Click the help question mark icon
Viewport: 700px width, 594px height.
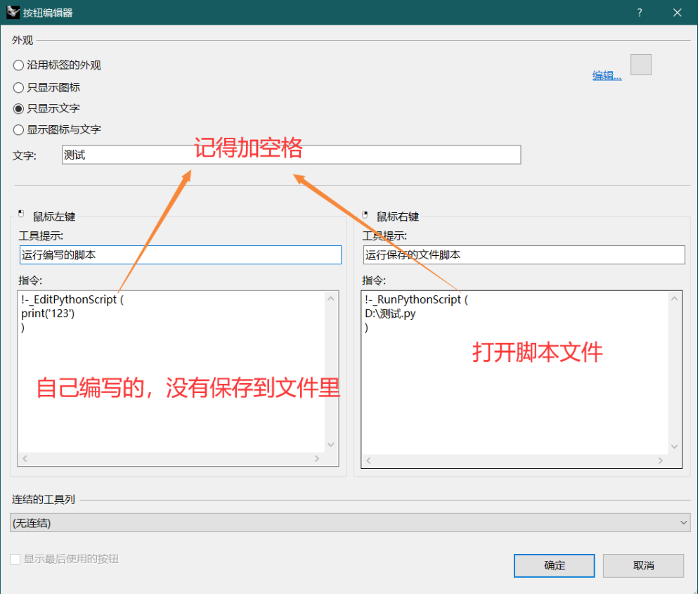click(639, 13)
